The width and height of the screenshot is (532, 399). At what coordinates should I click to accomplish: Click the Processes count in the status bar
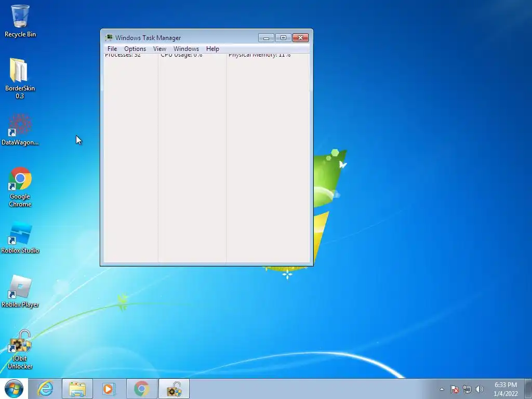coord(123,55)
